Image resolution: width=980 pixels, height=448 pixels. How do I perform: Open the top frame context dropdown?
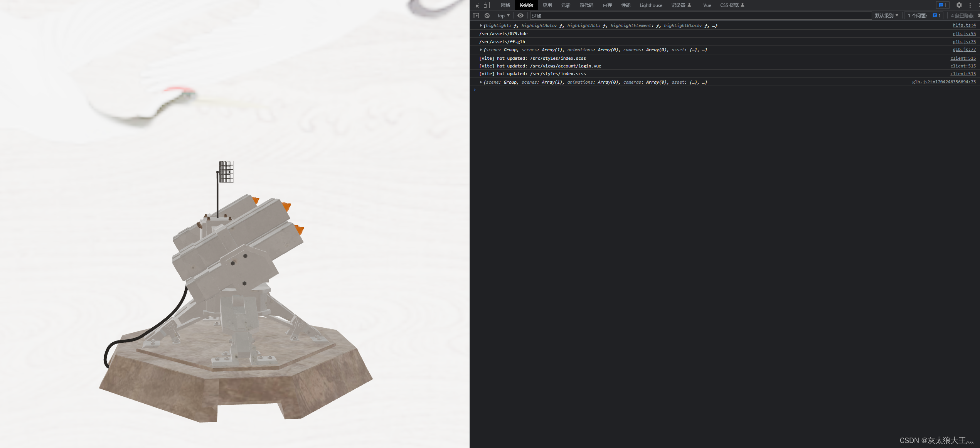pyautogui.click(x=502, y=15)
